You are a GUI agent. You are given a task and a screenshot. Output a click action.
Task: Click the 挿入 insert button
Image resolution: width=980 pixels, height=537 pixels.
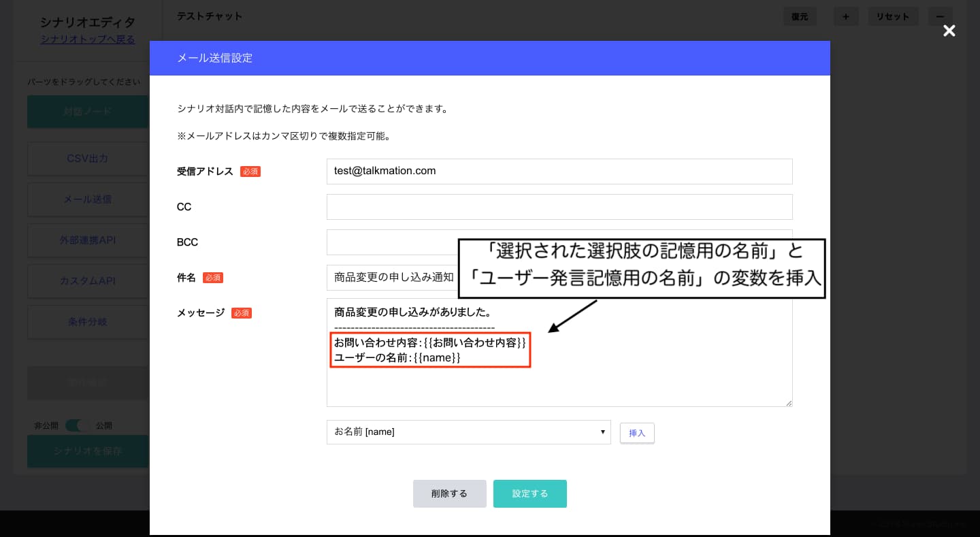click(x=637, y=433)
